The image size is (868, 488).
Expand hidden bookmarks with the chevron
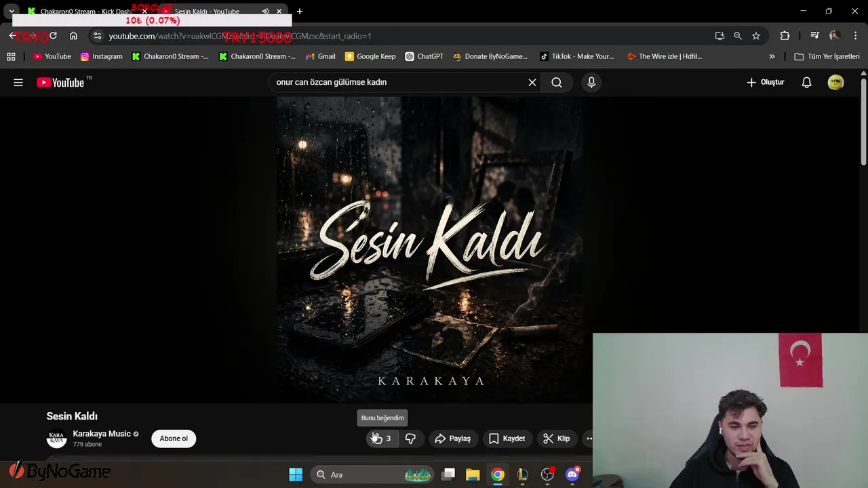772,57
